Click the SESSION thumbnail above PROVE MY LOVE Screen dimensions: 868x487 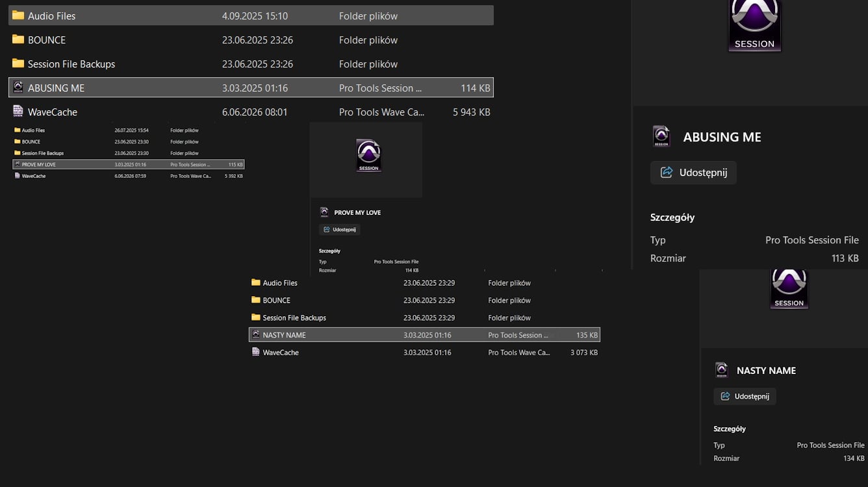368,156
